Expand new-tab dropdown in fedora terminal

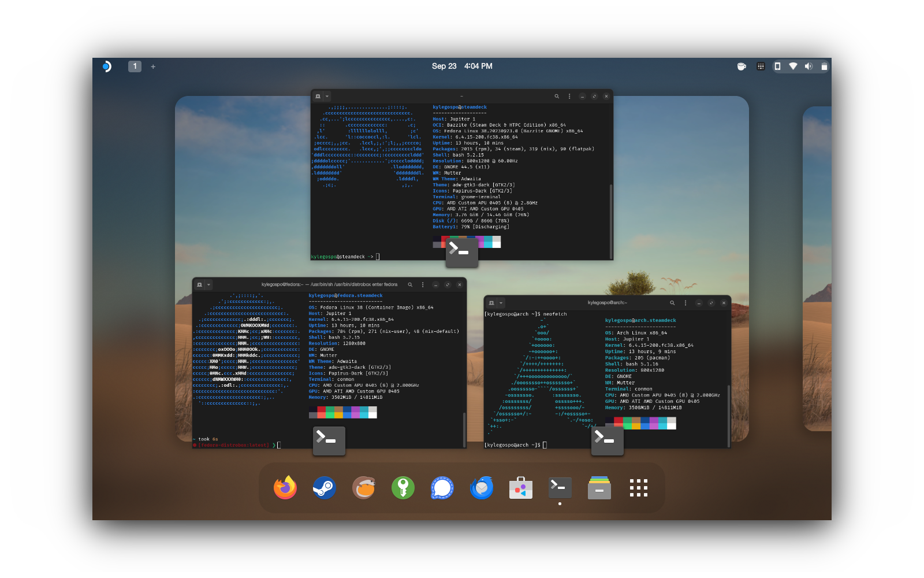[x=208, y=284]
